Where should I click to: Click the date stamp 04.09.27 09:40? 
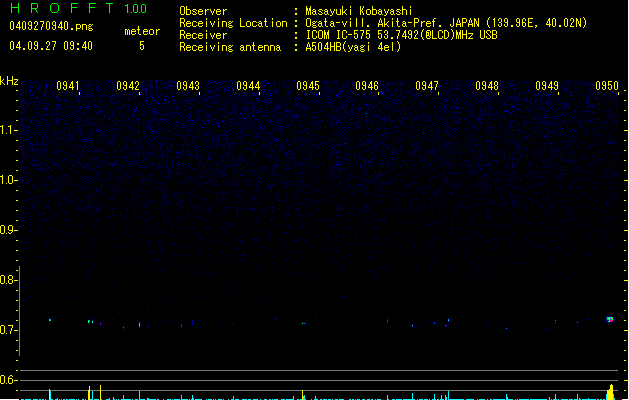coord(51,46)
